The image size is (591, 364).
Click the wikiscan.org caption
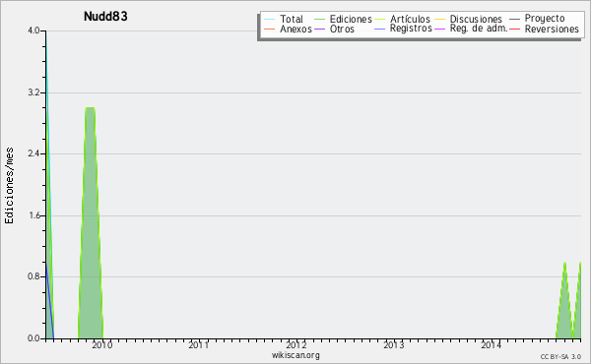coord(295,355)
